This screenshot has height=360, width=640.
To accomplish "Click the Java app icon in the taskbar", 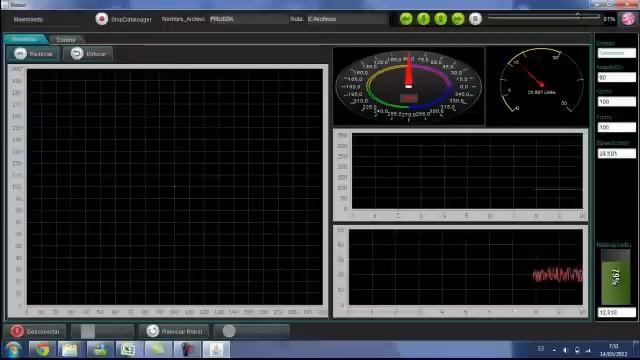I will (216, 350).
